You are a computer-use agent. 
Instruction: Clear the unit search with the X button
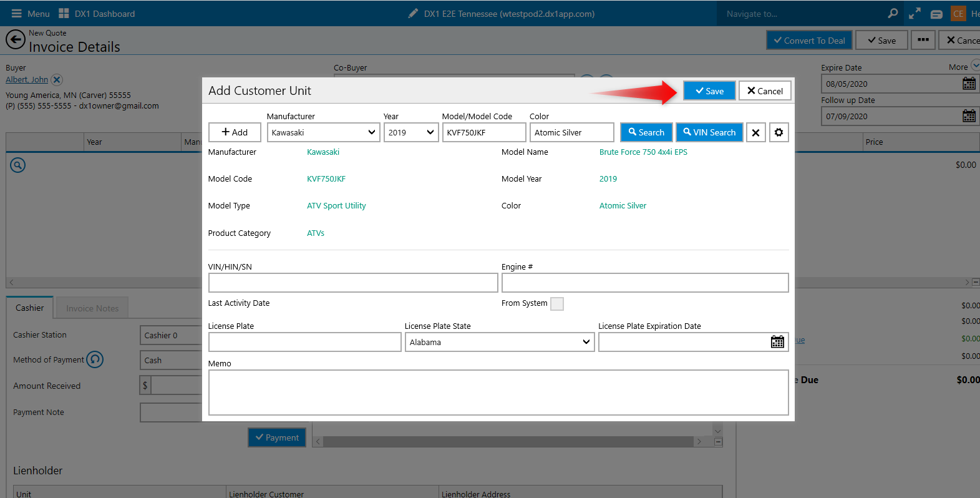(755, 132)
